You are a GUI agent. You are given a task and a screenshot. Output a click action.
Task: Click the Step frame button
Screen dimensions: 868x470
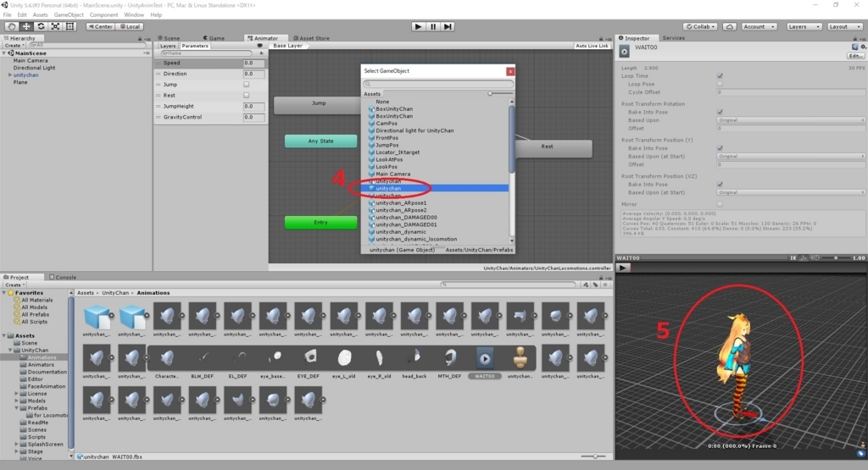click(448, 26)
